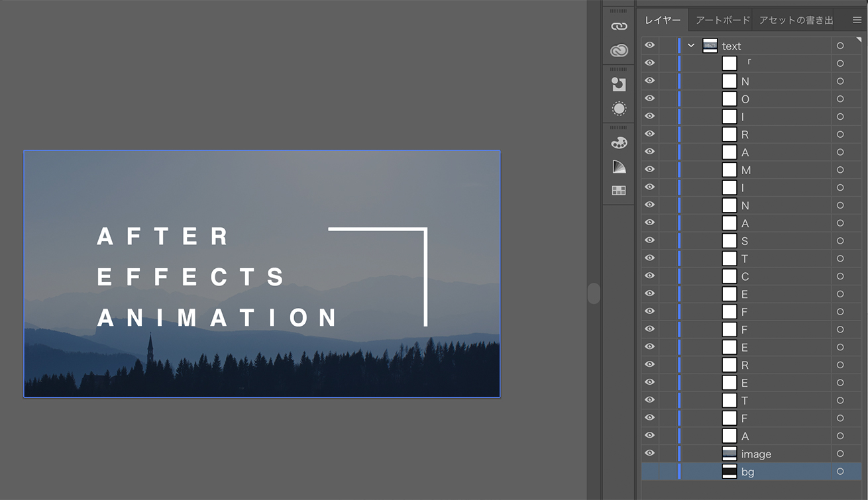868x500 pixels.
Task: Click the bg sublayer thumbnail
Action: point(730,472)
